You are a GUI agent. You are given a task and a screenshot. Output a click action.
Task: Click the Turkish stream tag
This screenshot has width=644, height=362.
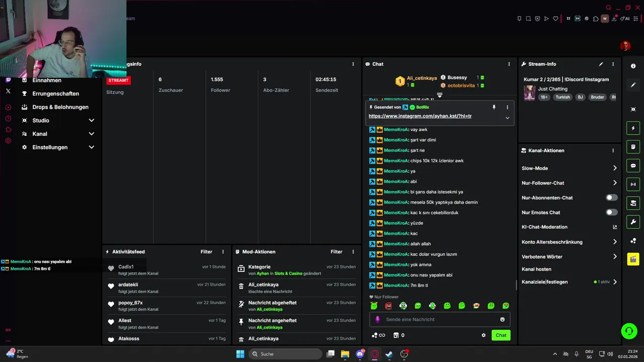pyautogui.click(x=562, y=97)
